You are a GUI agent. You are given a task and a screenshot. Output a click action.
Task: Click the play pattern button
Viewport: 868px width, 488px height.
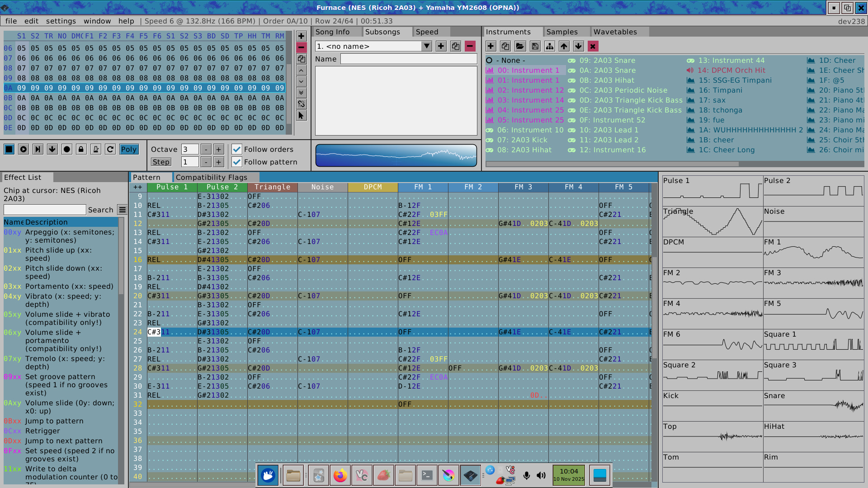tap(24, 150)
